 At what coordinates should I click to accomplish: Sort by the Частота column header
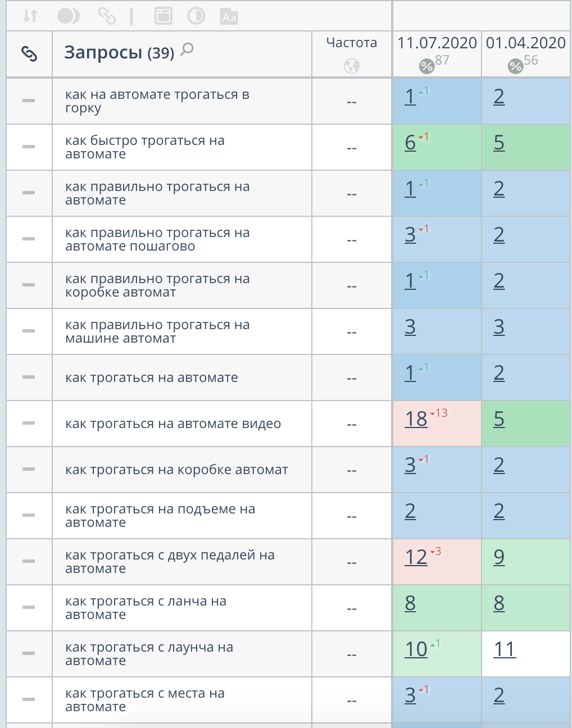(352, 43)
